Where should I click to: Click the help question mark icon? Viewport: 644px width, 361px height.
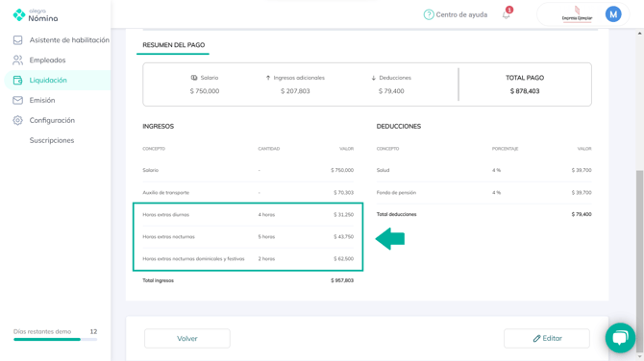click(x=429, y=14)
